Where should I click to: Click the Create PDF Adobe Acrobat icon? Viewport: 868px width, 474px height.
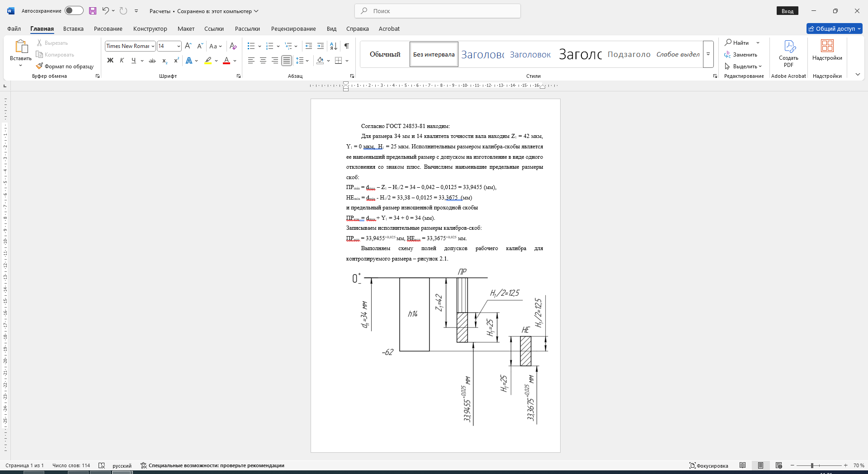(789, 53)
